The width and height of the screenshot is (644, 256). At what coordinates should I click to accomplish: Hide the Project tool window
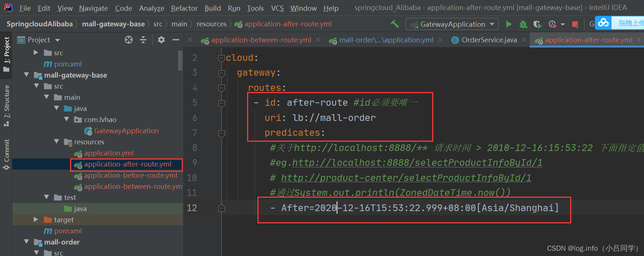[x=176, y=40]
